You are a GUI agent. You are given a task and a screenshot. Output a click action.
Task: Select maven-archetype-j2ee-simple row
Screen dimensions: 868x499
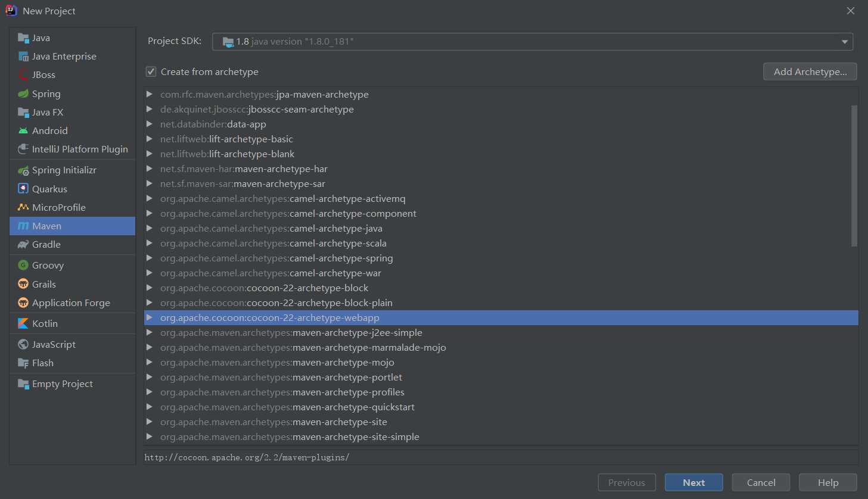pyautogui.click(x=501, y=332)
